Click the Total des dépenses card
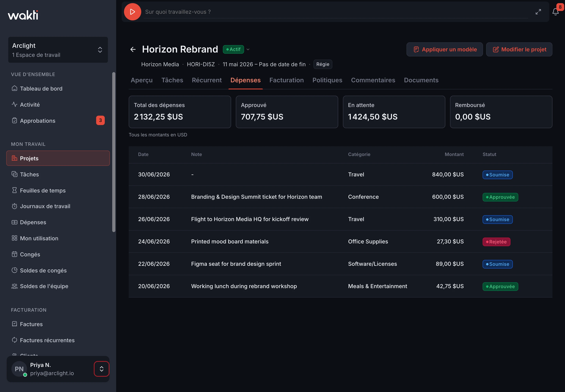Screen dimensions: 565x392 tap(180, 112)
